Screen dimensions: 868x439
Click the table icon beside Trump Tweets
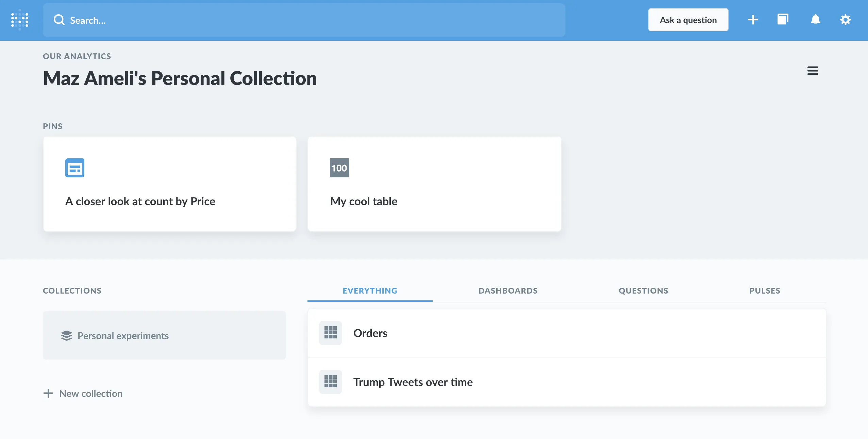[x=330, y=382]
